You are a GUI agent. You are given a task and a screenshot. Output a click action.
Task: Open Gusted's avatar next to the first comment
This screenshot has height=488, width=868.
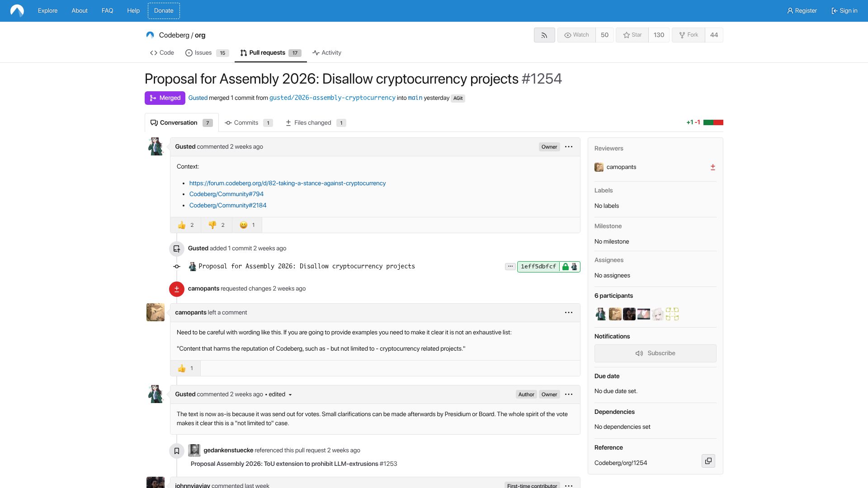[x=156, y=146]
